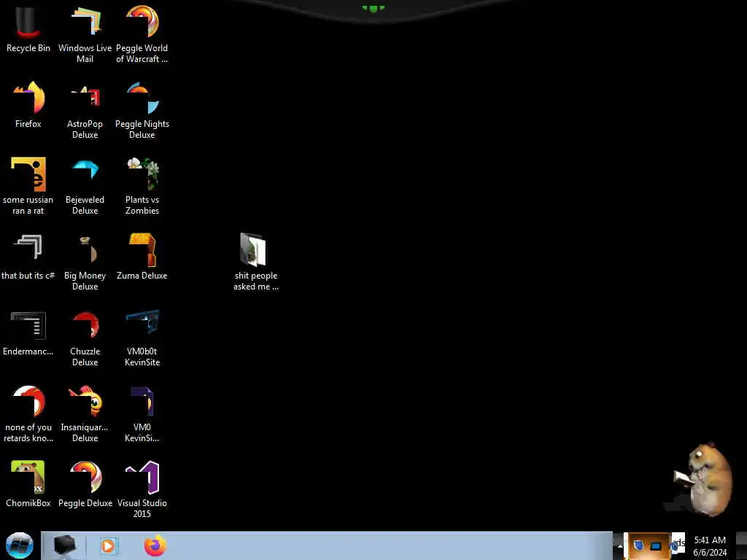Click the blue shield tray icon

[x=638, y=545]
